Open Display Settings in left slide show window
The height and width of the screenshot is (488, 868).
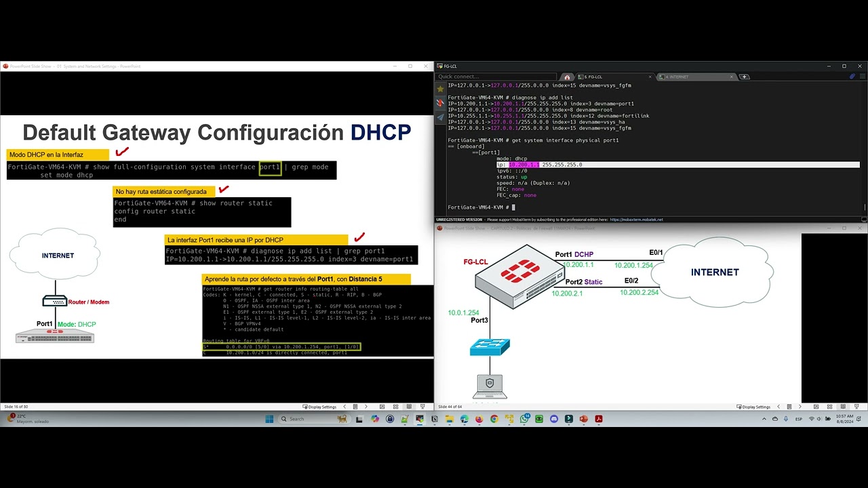coord(319,407)
